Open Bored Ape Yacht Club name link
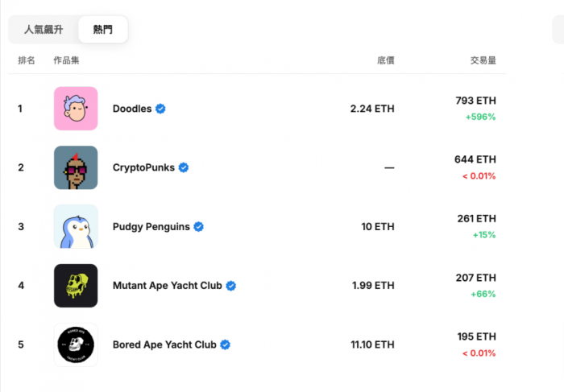564x392 pixels. click(x=164, y=345)
